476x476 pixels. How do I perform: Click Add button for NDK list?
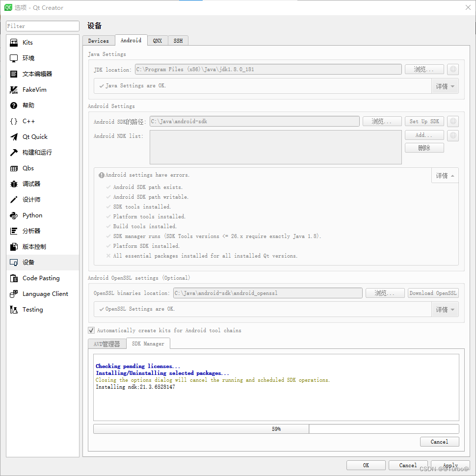[424, 135]
